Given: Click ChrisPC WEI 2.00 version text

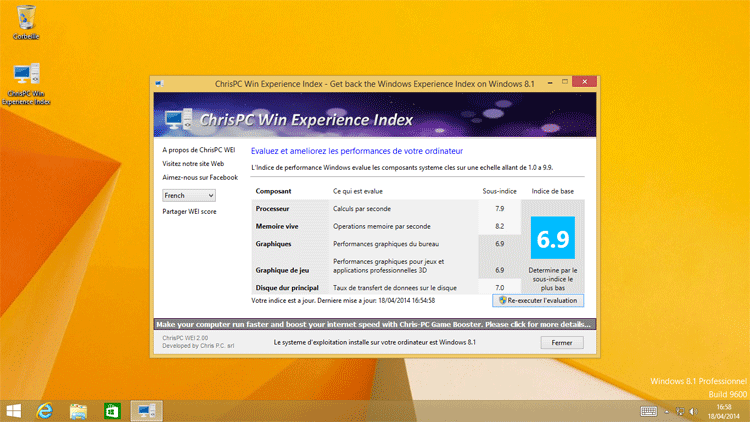Looking at the screenshot, I should [185, 338].
